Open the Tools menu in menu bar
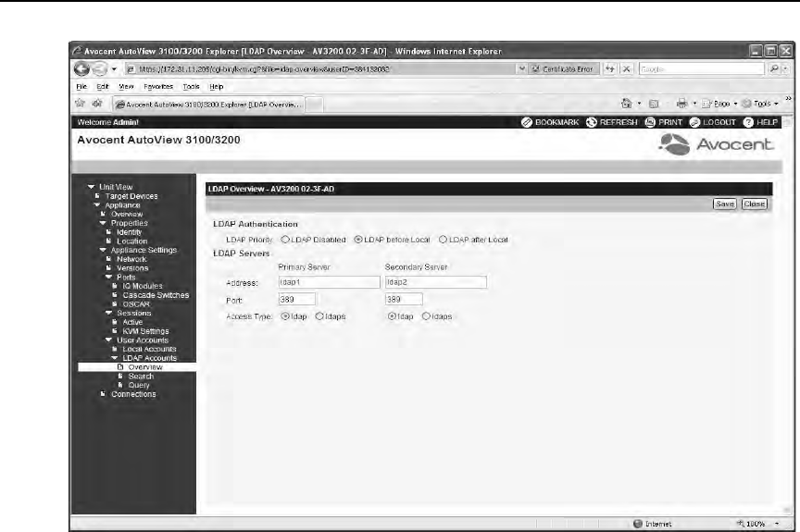This screenshot has height=532, width=800. click(x=192, y=87)
